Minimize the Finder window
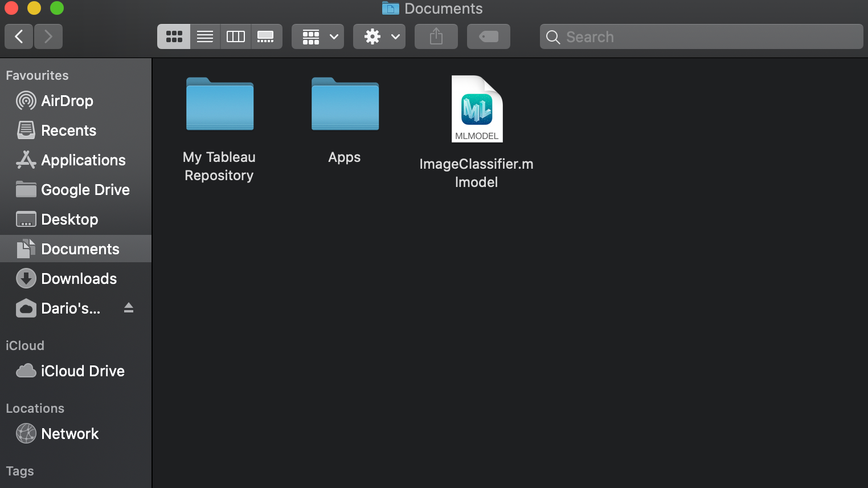The height and width of the screenshot is (488, 868). [34, 8]
